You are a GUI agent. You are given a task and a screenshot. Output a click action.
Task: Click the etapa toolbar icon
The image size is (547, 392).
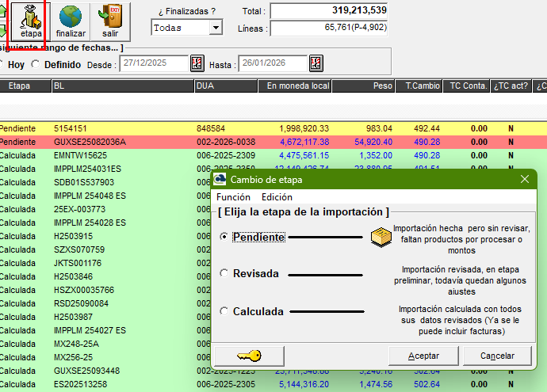pos(32,17)
